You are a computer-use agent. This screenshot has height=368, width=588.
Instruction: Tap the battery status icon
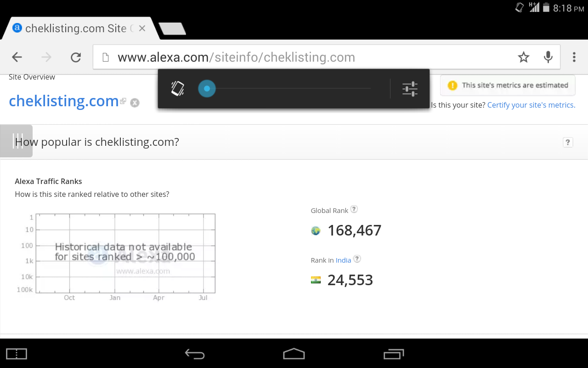(546, 8)
